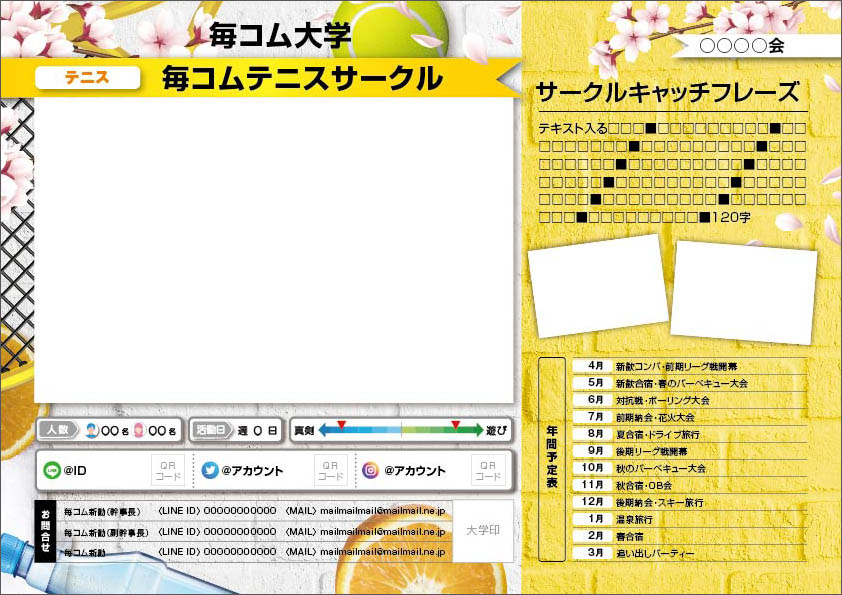Select the right tilted photo placeholder
Image resolution: width=842 pixels, height=595 pixels.
click(x=744, y=293)
